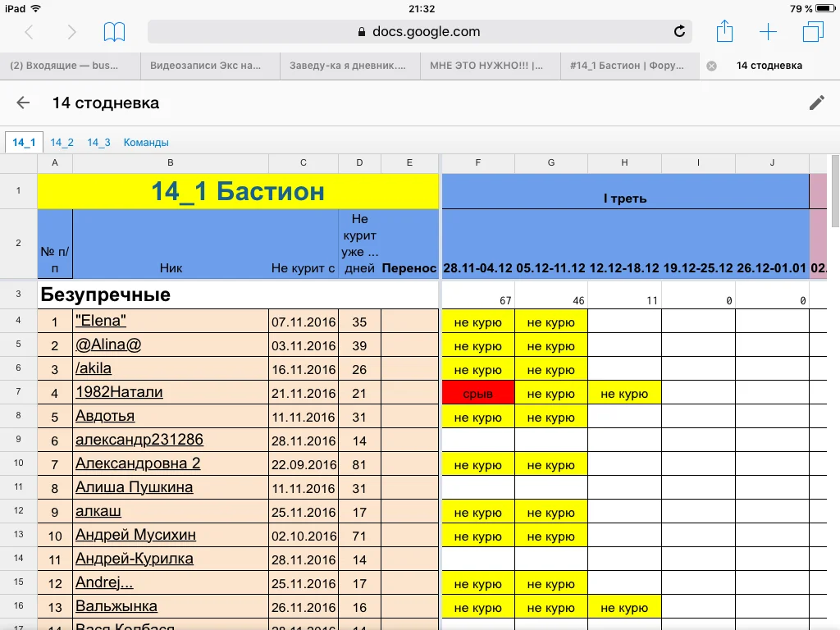Viewport: 840px width, 630px height.
Task: Select the Не курит с header cell
Action: coord(304,244)
